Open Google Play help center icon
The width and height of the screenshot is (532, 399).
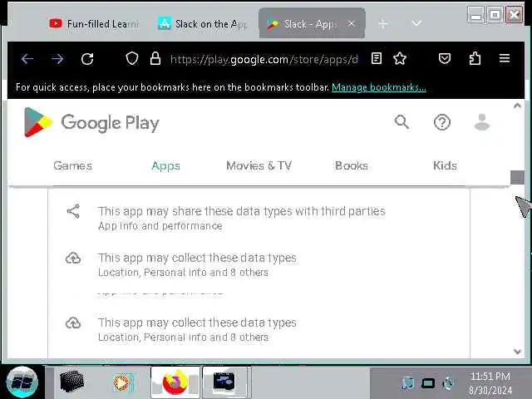tap(441, 122)
